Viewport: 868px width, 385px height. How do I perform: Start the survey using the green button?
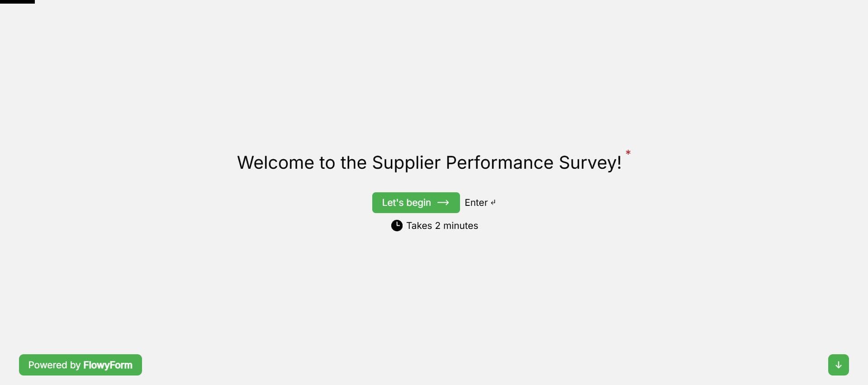[x=416, y=202]
